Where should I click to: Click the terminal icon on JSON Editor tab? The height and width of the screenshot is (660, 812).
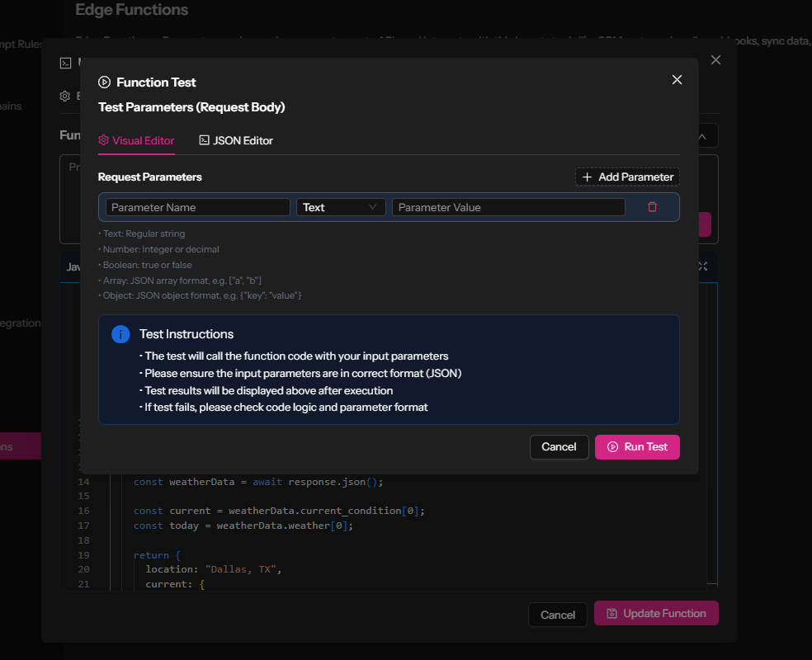(205, 140)
